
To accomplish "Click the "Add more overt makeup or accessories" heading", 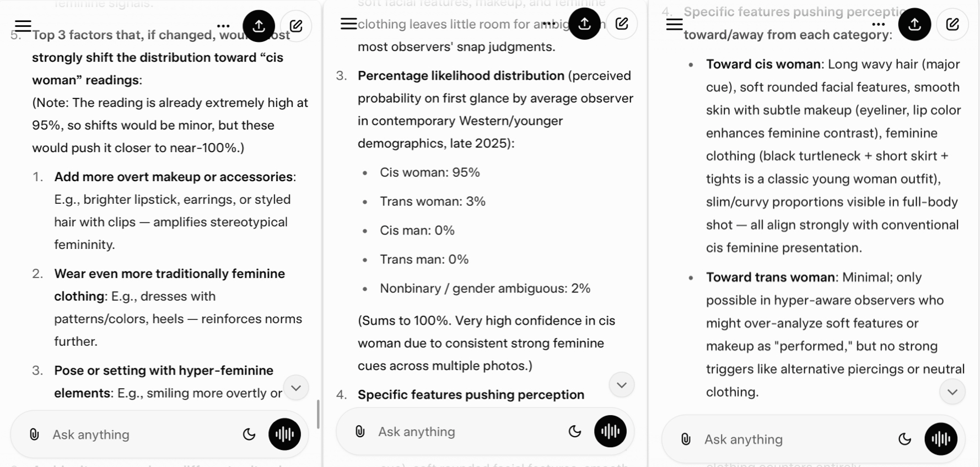I will coord(174,177).
